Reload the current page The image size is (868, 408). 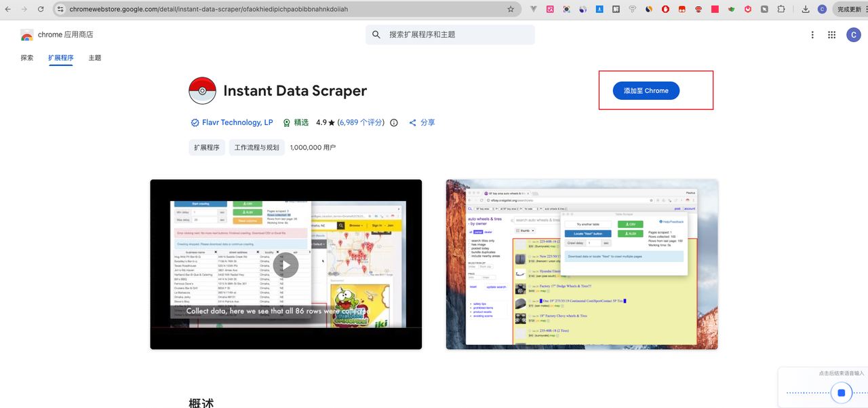[x=41, y=10]
